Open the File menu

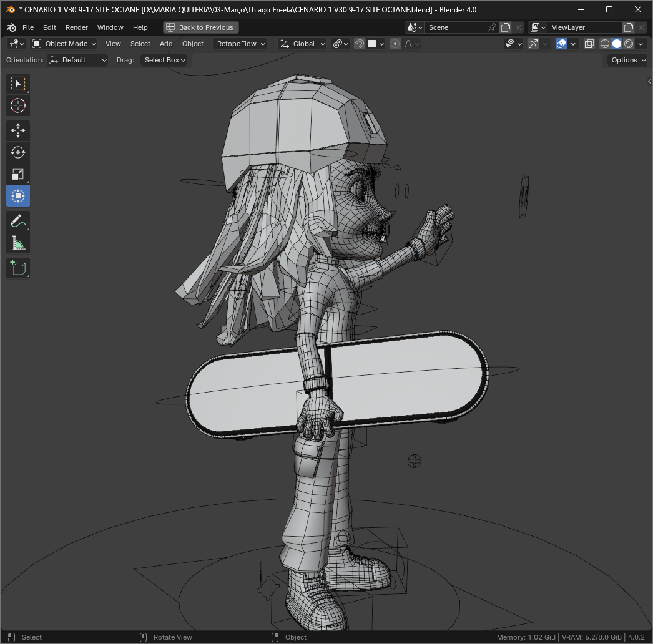click(28, 27)
